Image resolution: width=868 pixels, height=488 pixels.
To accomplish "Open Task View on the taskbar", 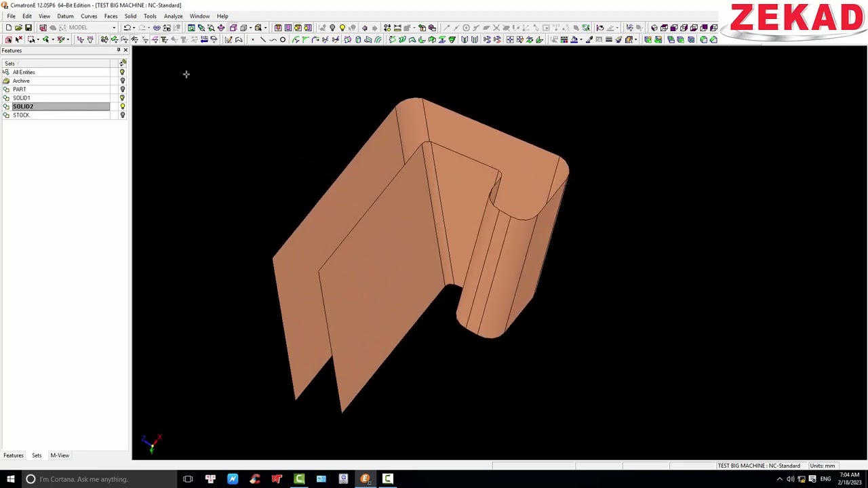I will 188,479.
